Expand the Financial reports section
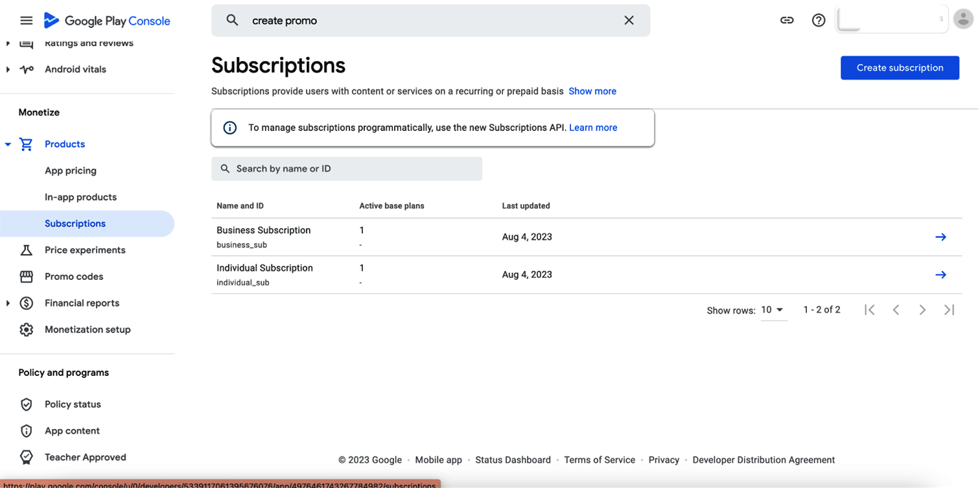 (x=8, y=303)
